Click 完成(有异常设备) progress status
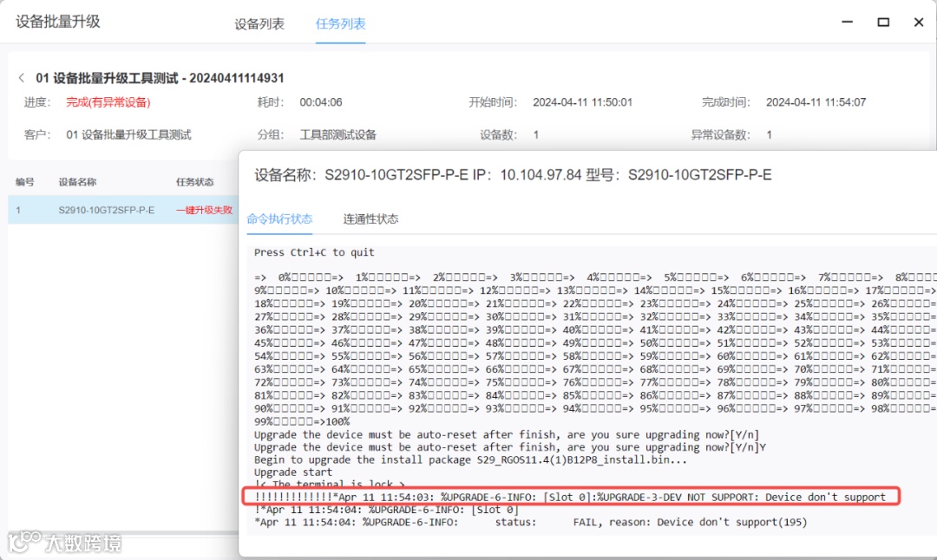Image resolution: width=937 pixels, height=560 pixels. pos(108,102)
